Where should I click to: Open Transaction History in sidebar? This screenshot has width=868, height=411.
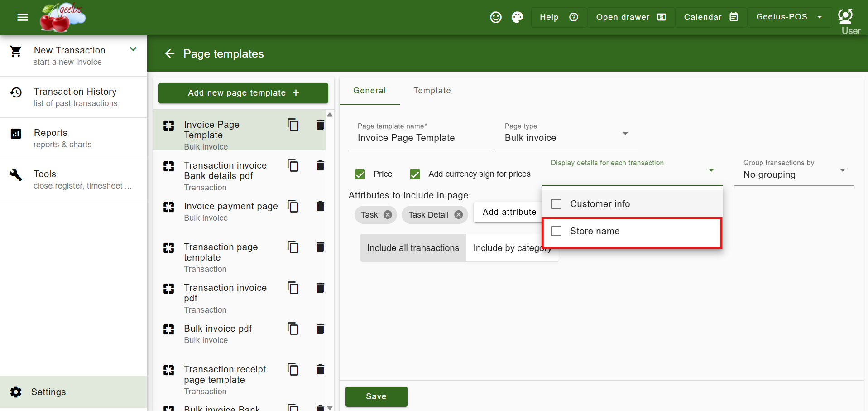(x=75, y=97)
